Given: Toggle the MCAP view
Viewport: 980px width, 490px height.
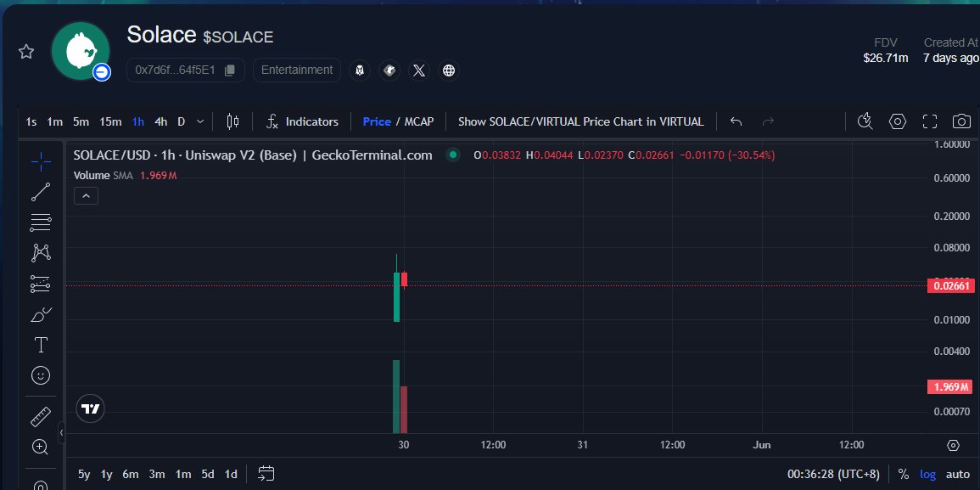Looking at the screenshot, I should pos(419,121).
